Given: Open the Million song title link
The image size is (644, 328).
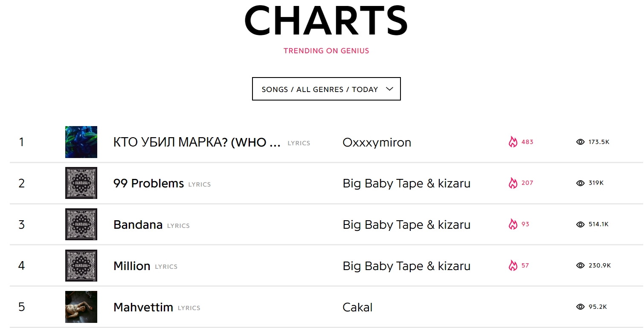Looking at the screenshot, I should tap(132, 266).
